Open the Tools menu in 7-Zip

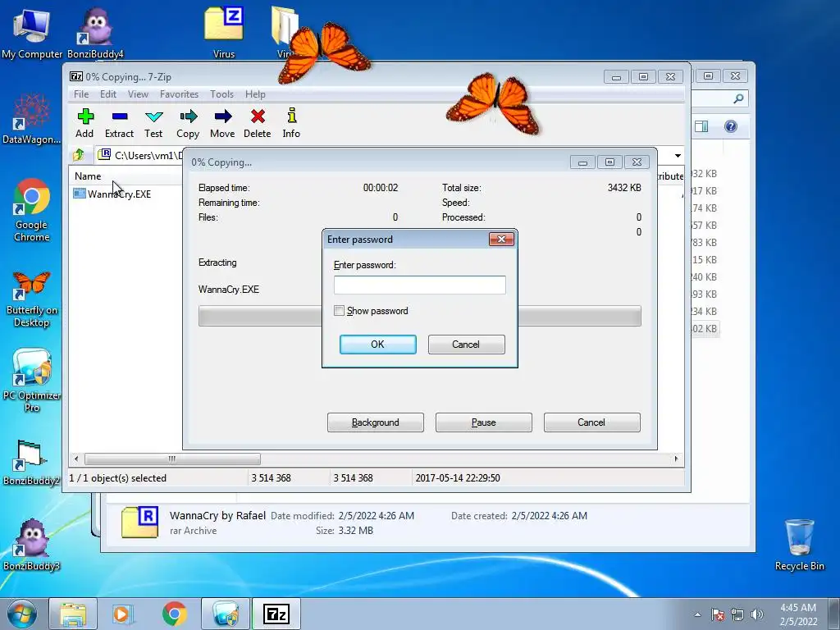click(x=221, y=94)
